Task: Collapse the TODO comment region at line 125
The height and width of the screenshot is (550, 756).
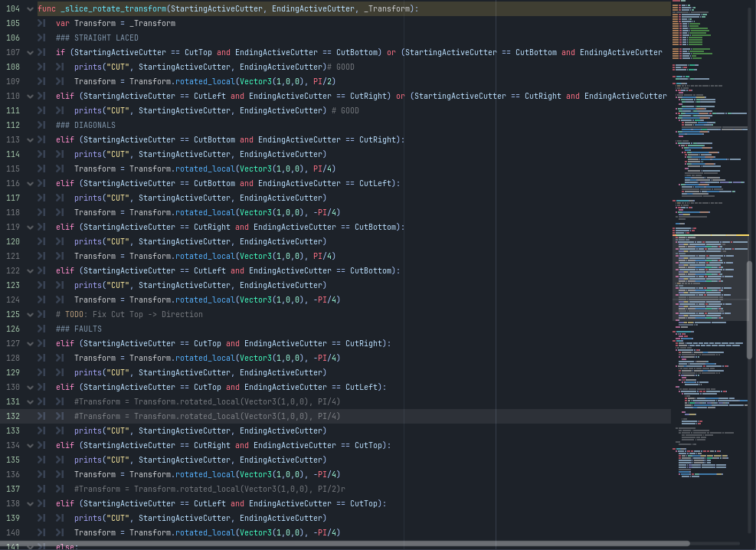Action: (30, 314)
